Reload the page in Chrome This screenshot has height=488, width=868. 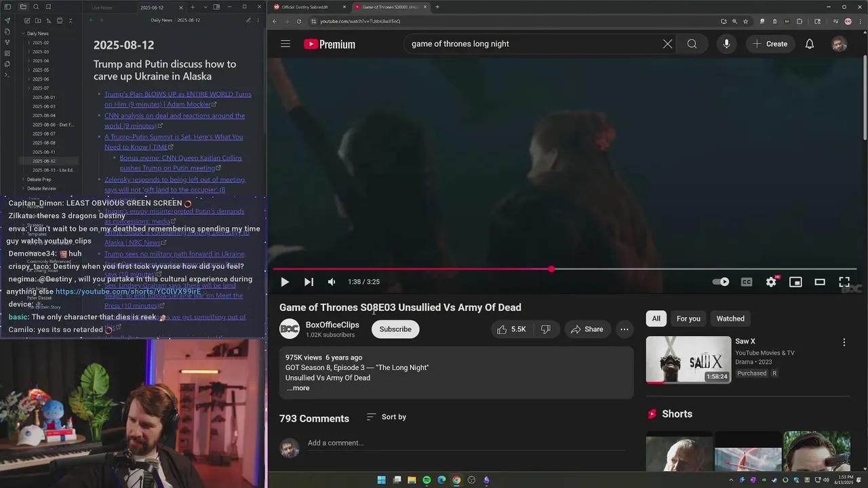[x=298, y=21]
